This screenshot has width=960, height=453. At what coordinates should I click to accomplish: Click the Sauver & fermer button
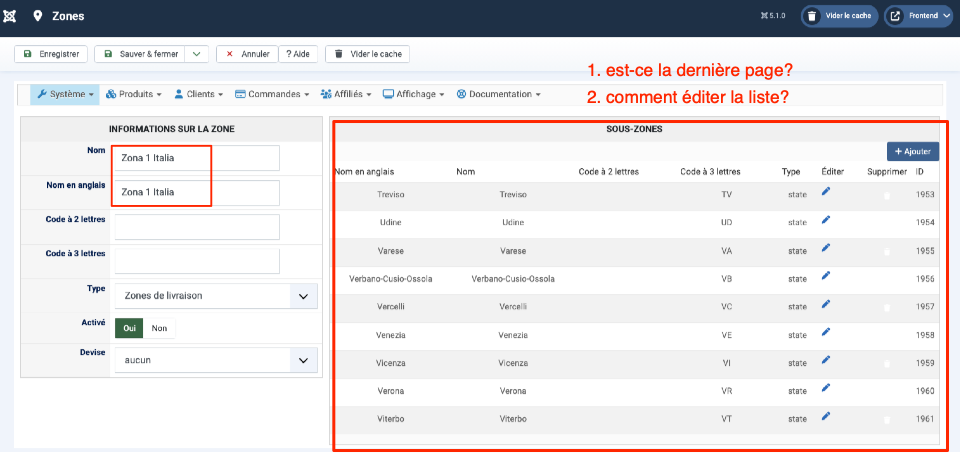[141, 54]
